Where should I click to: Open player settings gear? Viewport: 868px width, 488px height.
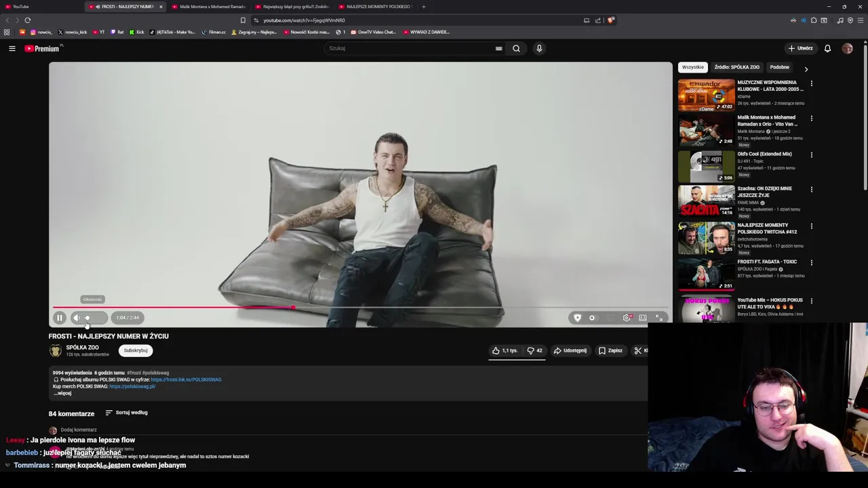pos(627,317)
